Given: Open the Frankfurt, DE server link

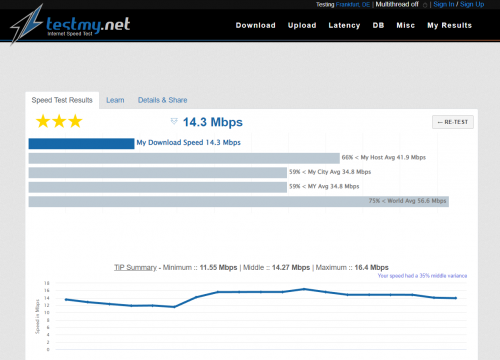Looking at the screenshot, I should coord(353,5).
